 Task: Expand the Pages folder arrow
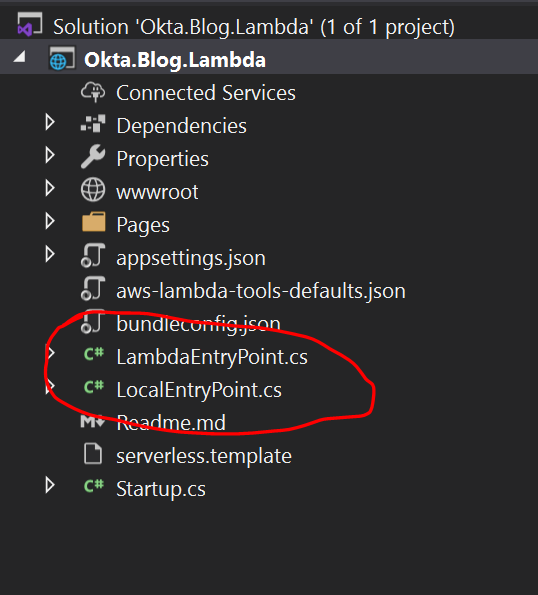50,221
